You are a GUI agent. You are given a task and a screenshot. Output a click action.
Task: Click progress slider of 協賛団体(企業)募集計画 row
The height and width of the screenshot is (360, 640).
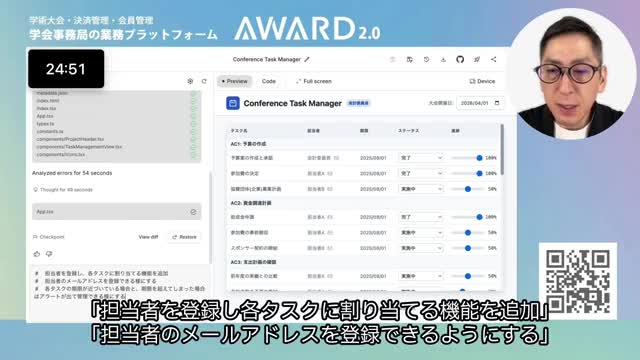[467, 189]
